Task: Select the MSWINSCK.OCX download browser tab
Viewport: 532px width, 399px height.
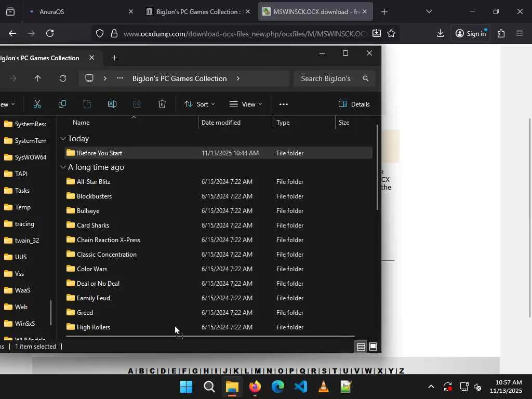Action: [x=315, y=11]
